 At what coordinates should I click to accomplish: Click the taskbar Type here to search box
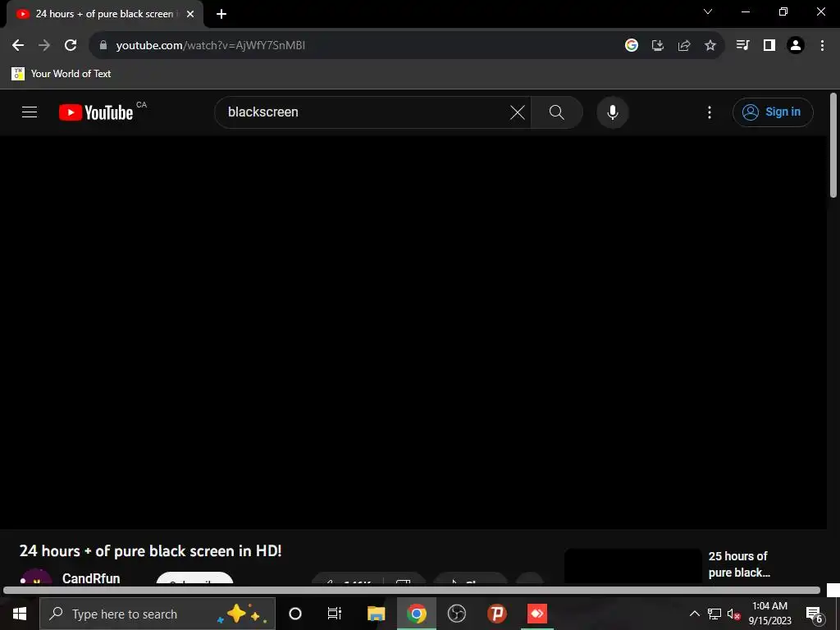(157, 614)
